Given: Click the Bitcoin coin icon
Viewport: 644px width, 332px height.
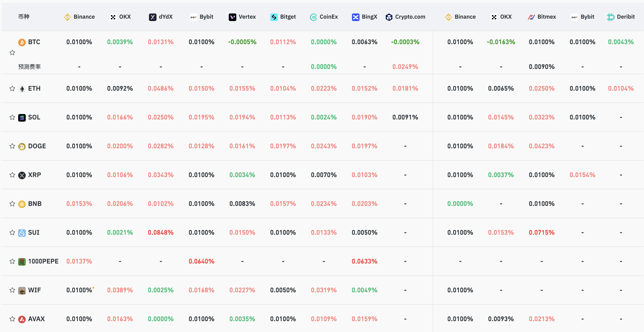Looking at the screenshot, I should (22, 42).
